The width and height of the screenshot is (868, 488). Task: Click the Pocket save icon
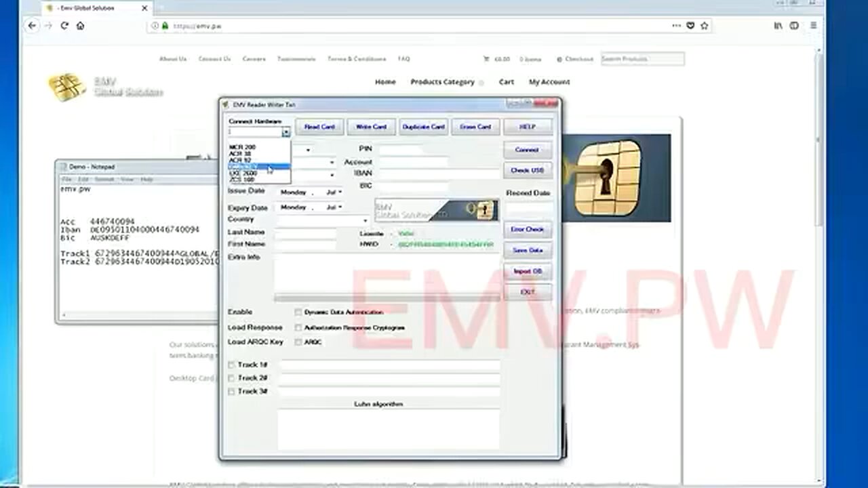[x=690, y=26]
